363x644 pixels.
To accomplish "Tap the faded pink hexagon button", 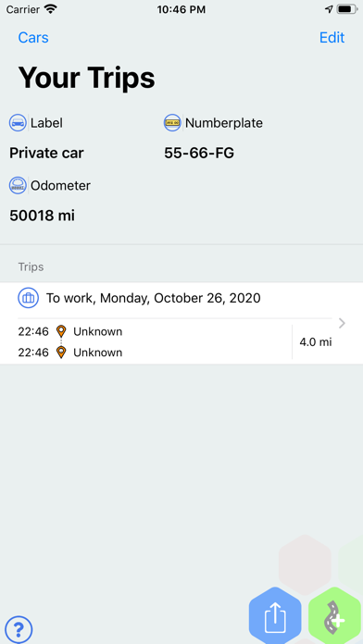I will click(x=305, y=564).
